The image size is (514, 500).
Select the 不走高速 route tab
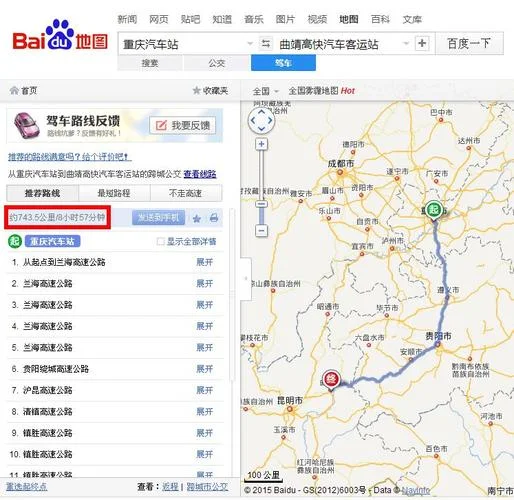(x=186, y=193)
